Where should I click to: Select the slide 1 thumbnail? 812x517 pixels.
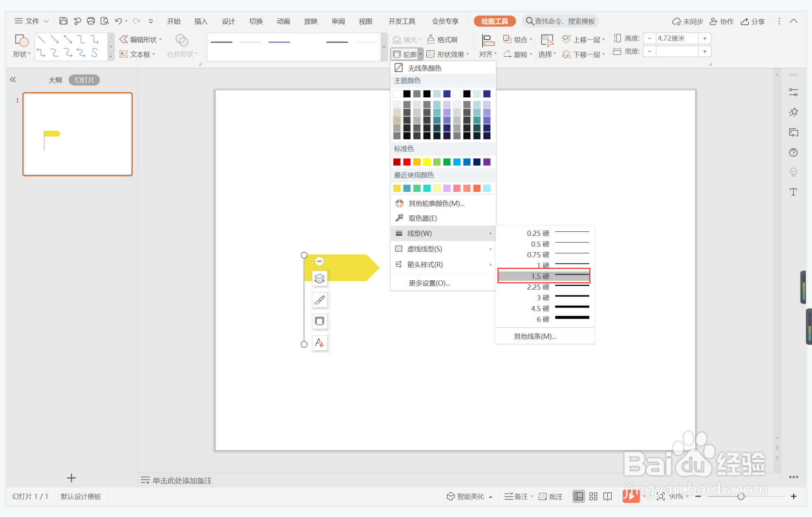click(77, 134)
